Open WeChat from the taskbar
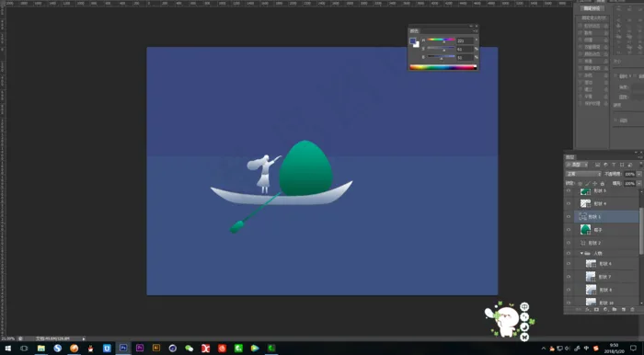 (189, 348)
